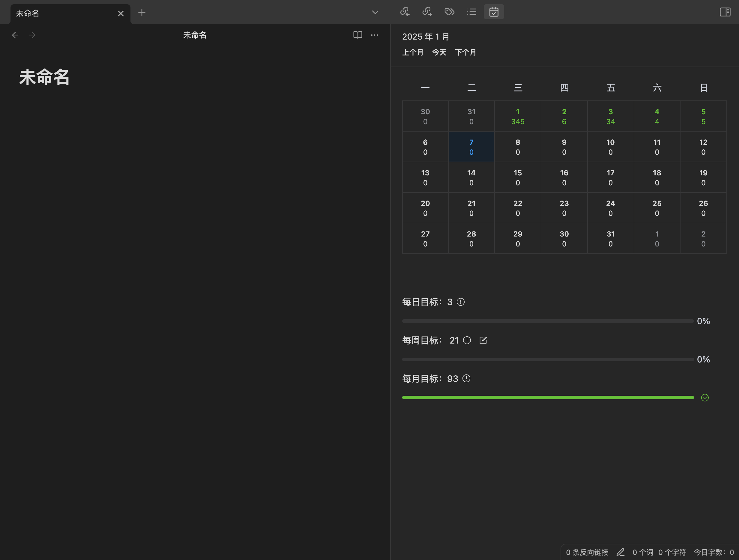The width and height of the screenshot is (739, 560).
Task: Click the green monthly goal progress bar
Action: [x=548, y=398]
